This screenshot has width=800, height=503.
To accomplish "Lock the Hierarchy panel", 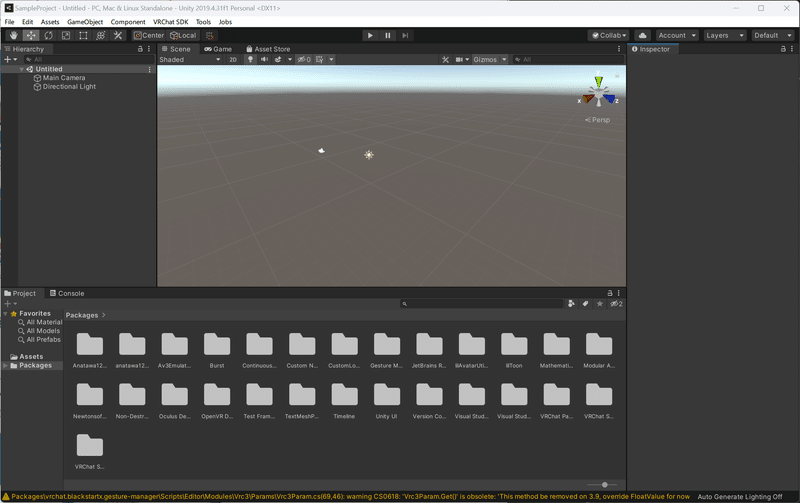I will point(140,49).
